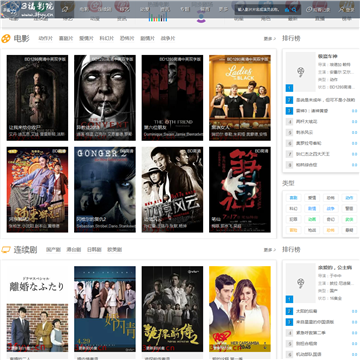Open The Convent movie poster

point(105,98)
